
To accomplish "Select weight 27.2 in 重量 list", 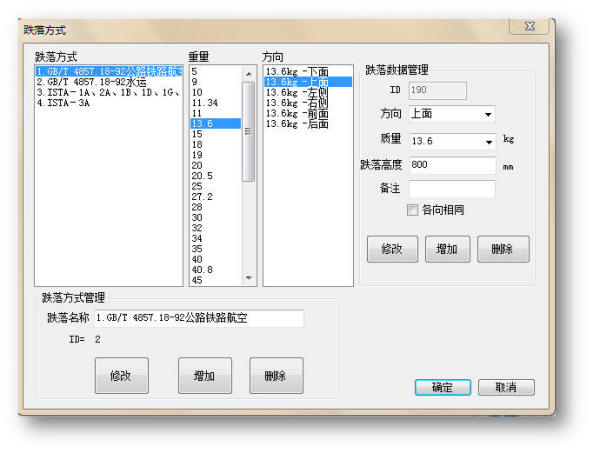I will [216, 197].
